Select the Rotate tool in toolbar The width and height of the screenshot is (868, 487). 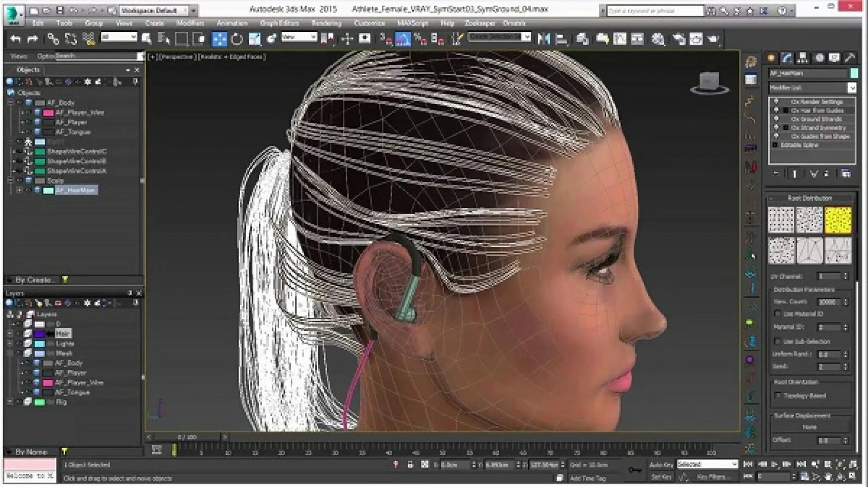point(237,39)
